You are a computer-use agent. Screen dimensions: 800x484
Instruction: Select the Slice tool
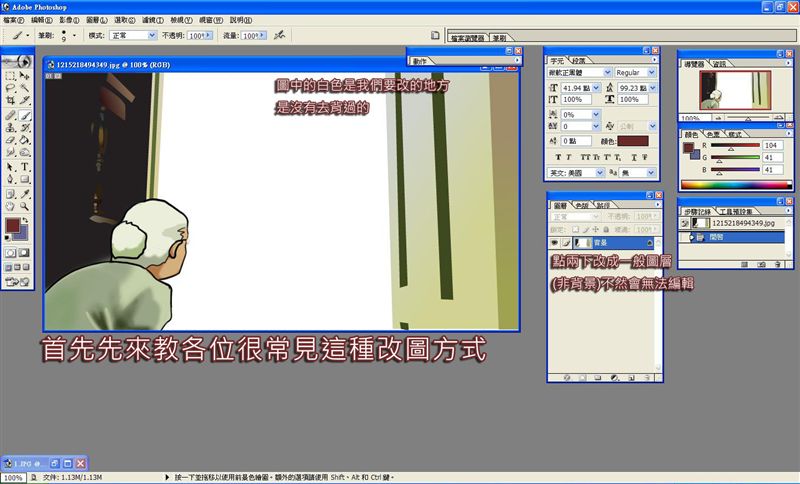tap(24, 100)
